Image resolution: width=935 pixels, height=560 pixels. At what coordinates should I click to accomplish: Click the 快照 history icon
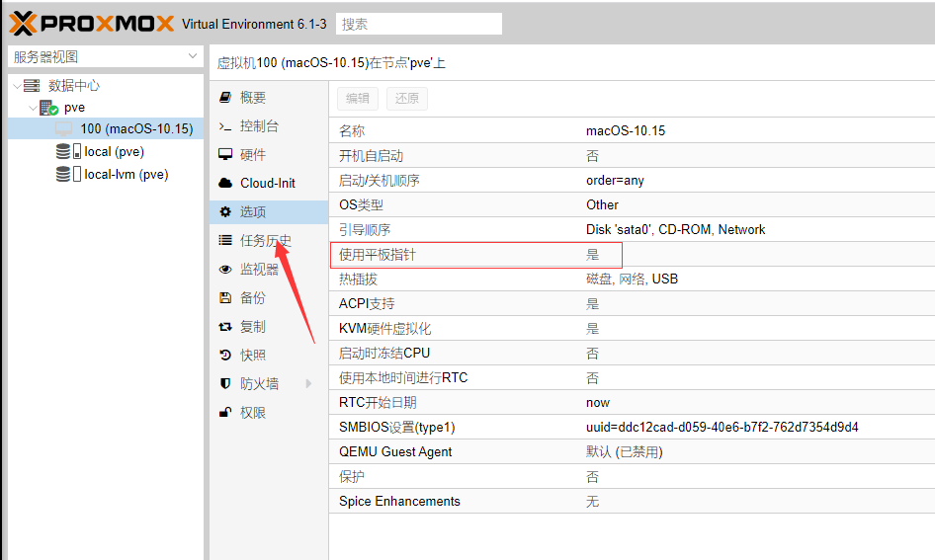pos(225,356)
